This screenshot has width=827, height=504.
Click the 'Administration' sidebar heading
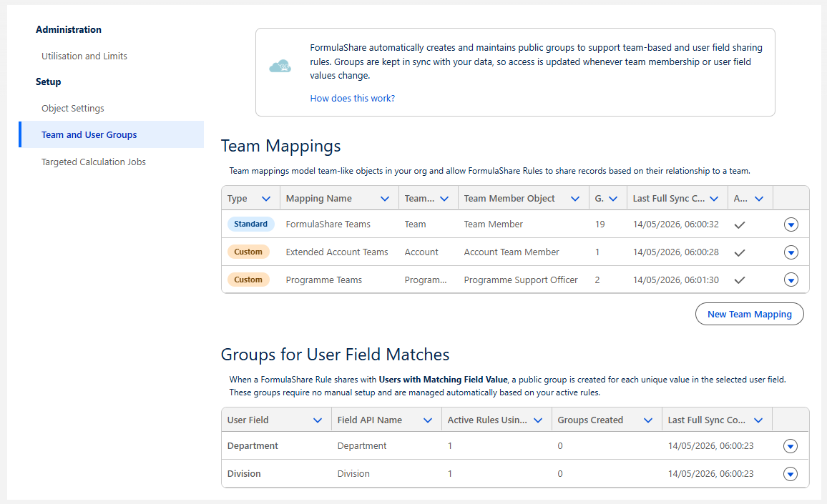click(x=69, y=29)
